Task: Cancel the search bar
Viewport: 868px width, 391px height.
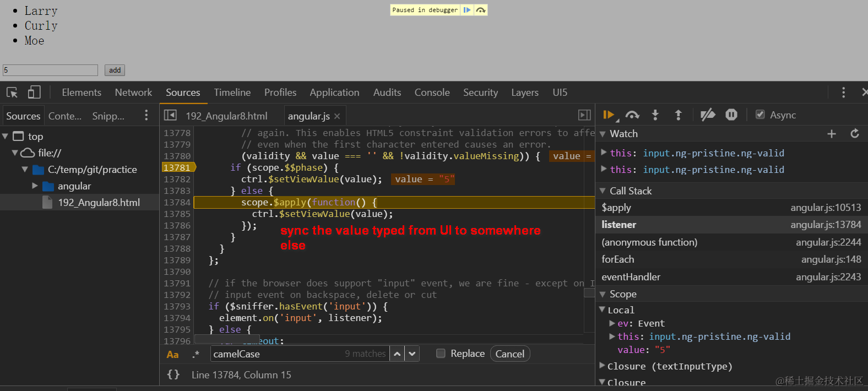Action: pos(510,354)
